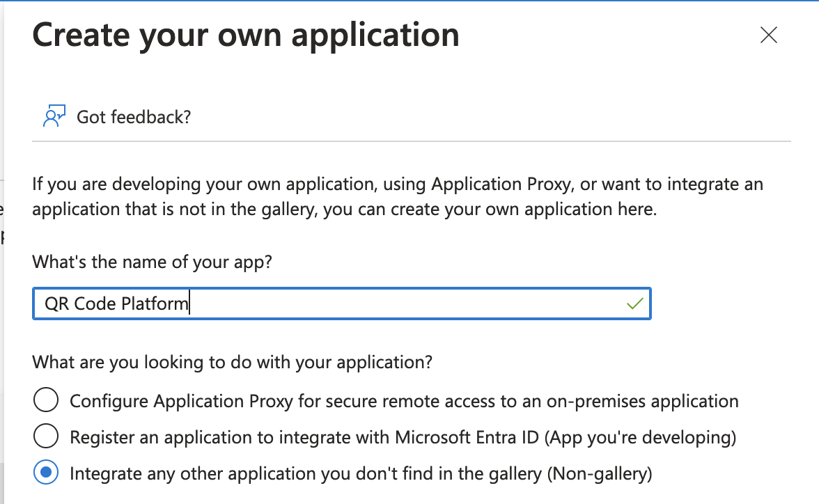Click the 'Integrate any other application' label text
Viewport: 819px width, 504px height.
point(306,473)
